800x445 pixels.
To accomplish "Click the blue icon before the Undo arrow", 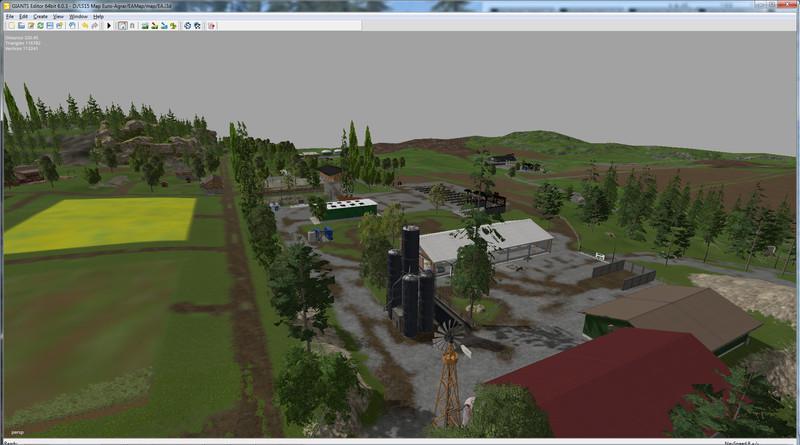I will pos(72,26).
